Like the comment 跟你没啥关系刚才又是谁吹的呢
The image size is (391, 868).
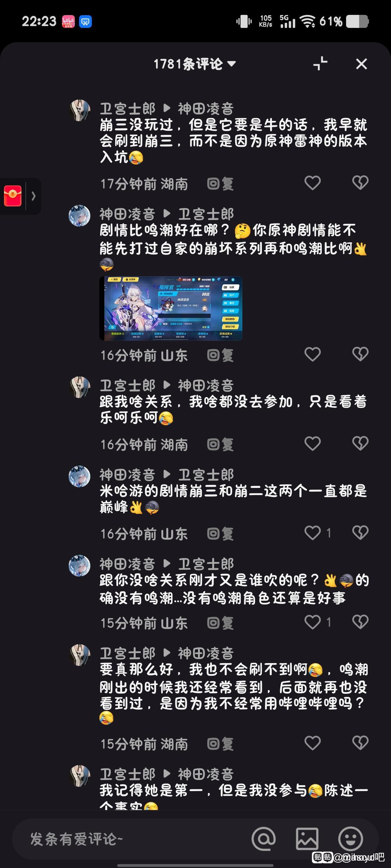coord(313,622)
